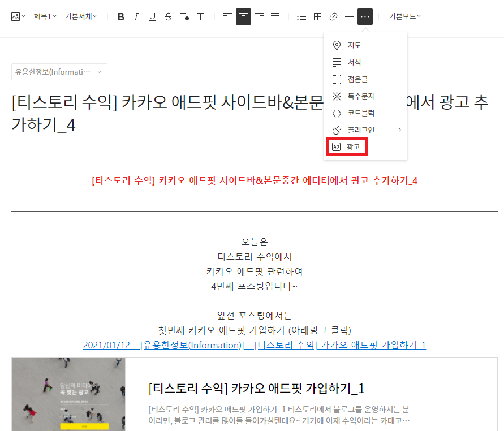Click the line '티스토리 수익에서'
The image size is (504, 431).
click(x=254, y=257)
